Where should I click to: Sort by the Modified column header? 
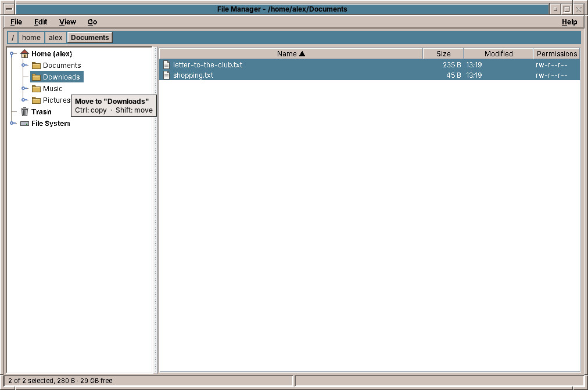pos(499,53)
